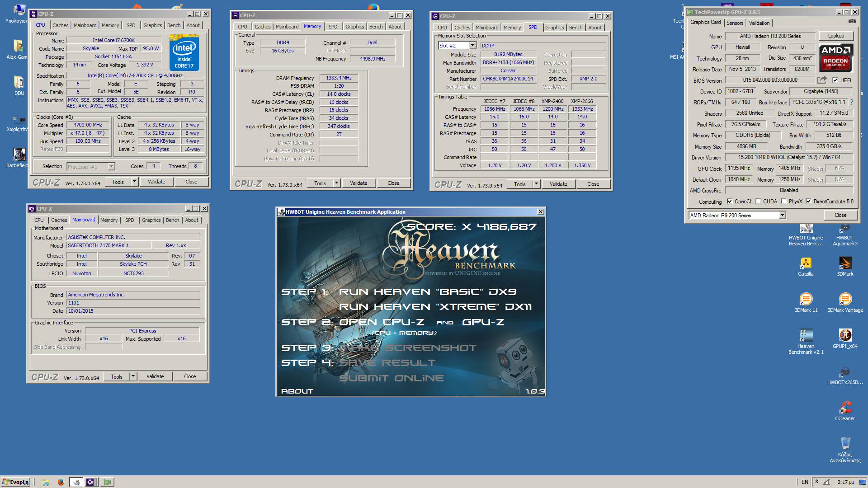
Task: Open Bench tab in CPU-Z SPD window
Action: pyautogui.click(x=576, y=28)
